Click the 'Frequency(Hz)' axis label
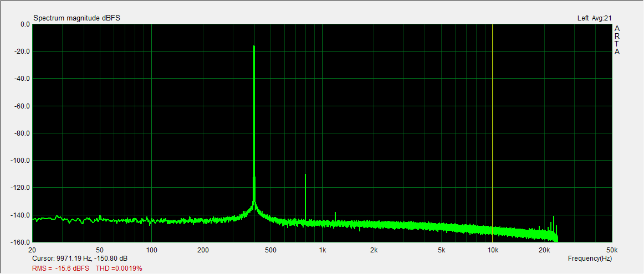 (590, 259)
